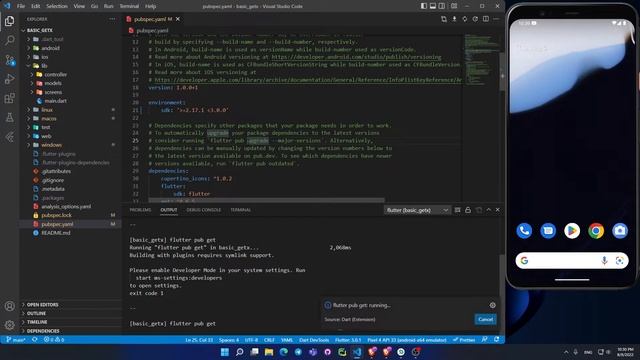Open pubspec.lock file
The width and height of the screenshot is (640, 360).
pyautogui.click(x=56, y=215)
